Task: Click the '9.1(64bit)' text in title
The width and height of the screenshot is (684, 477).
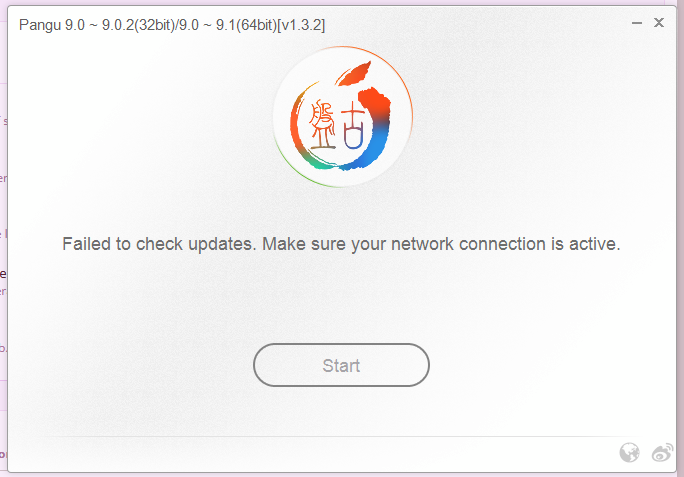Action: 246,25
